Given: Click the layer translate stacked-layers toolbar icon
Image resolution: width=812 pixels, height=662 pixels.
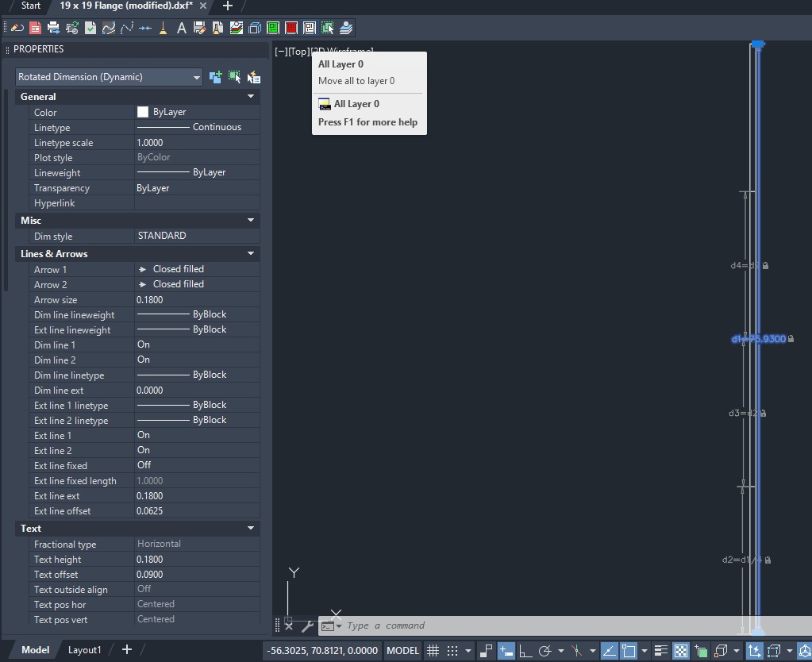Looking at the screenshot, I should 346,27.
